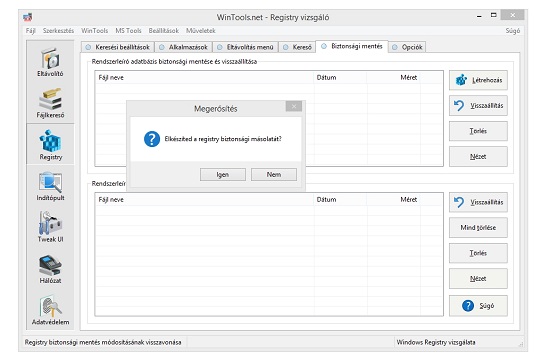Switch to the Eltávolítás menü tab

click(246, 47)
